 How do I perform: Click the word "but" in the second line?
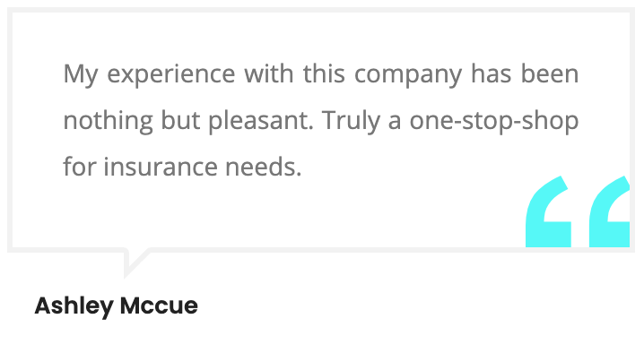(x=180, y=121)
